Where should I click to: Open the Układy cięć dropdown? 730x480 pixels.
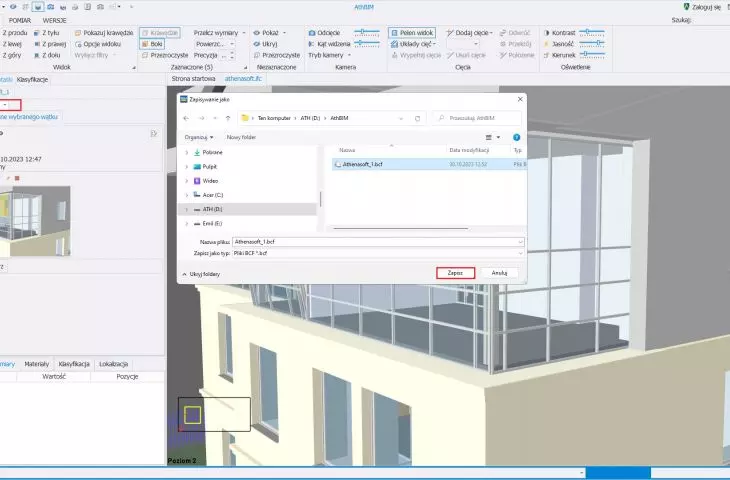point(413,44)
